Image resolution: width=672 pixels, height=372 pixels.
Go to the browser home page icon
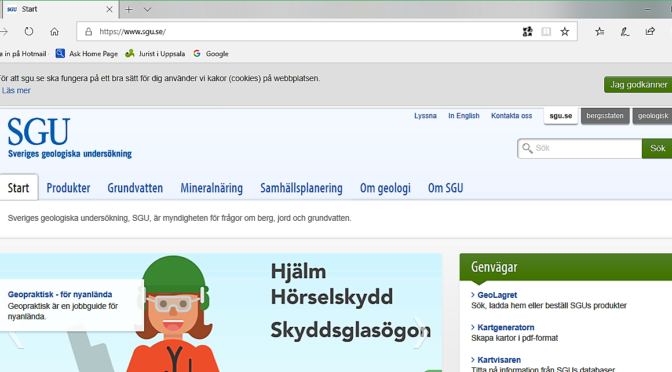coord(54,31)
